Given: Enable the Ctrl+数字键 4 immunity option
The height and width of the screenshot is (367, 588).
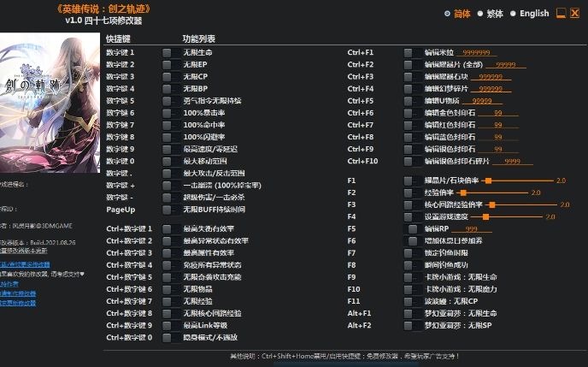Looking at the screenshot, I should pyautogui.click(x=171, y=265).
